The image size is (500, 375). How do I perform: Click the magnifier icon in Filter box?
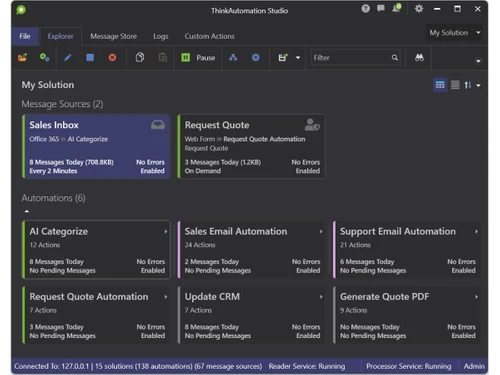(x=395, y=58)
